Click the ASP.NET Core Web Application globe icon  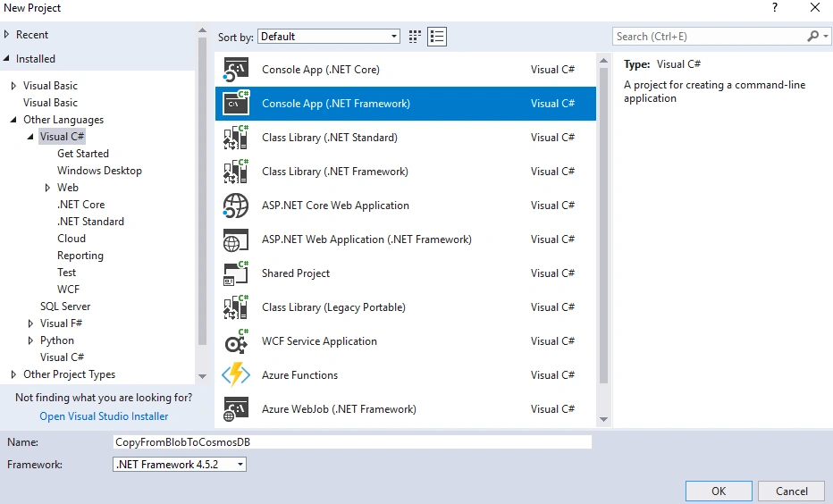click(x=235, y=205)
